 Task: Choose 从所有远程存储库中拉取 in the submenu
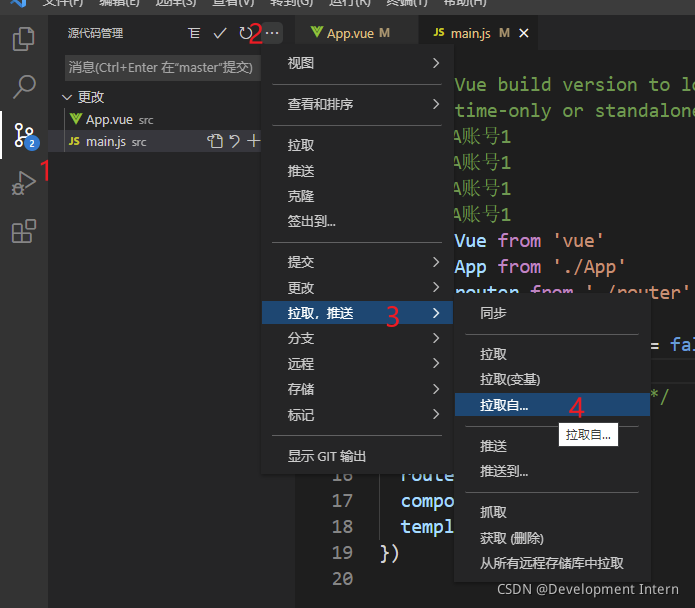click(552, 563)
